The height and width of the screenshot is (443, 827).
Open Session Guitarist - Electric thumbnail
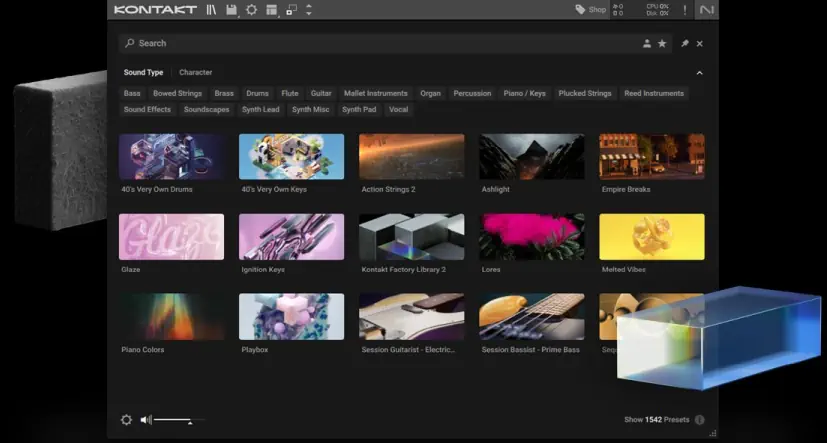(412, 316)
